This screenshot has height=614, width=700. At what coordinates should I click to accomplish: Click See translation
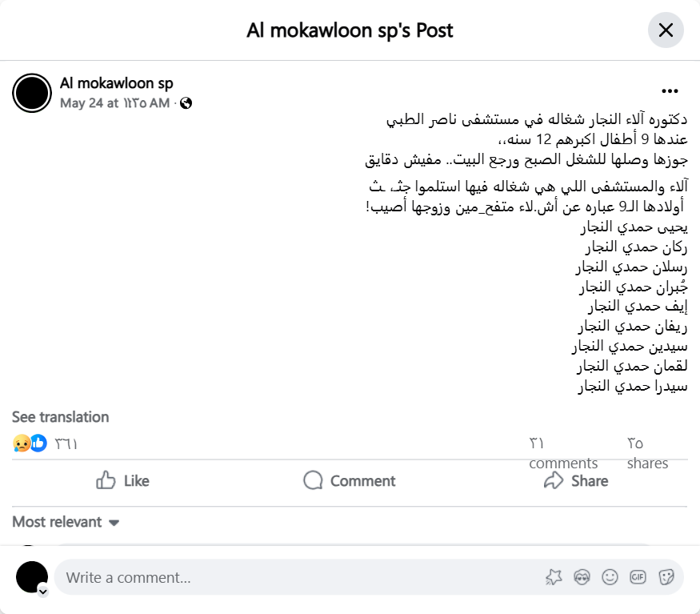tap(61, 417)
